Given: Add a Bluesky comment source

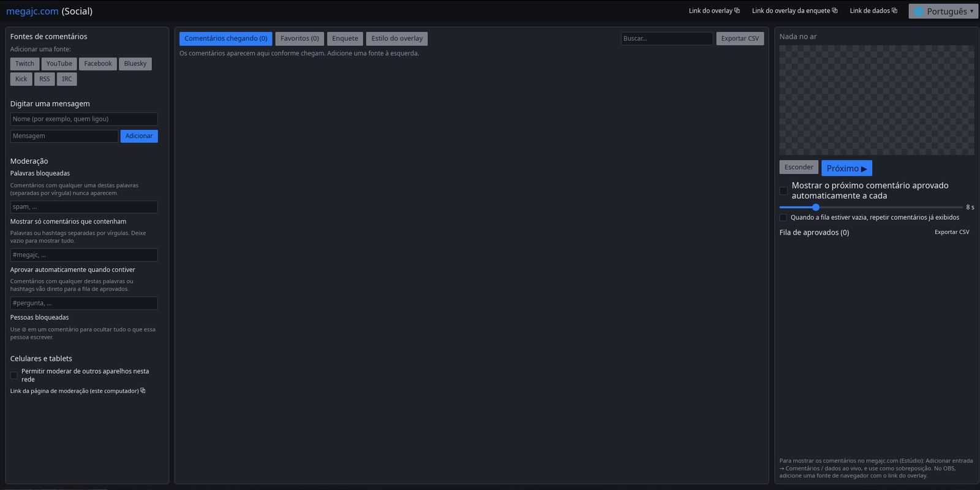Looking at the screenshot, I should coord(135,64).
